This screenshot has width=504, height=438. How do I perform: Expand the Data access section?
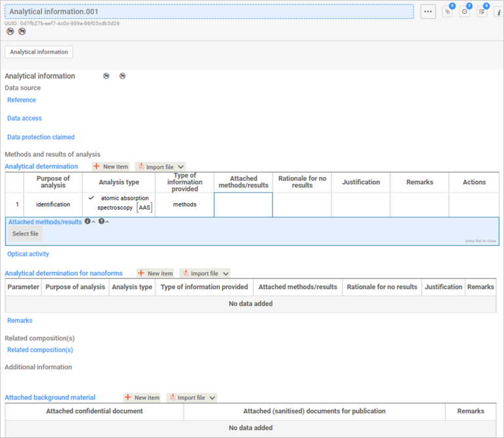(24, 118)
